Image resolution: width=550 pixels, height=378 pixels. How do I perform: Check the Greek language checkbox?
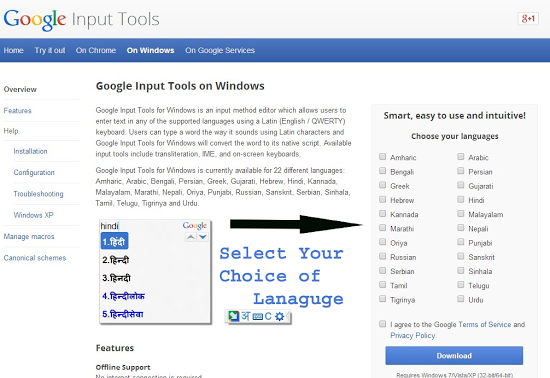pos(382,185)
